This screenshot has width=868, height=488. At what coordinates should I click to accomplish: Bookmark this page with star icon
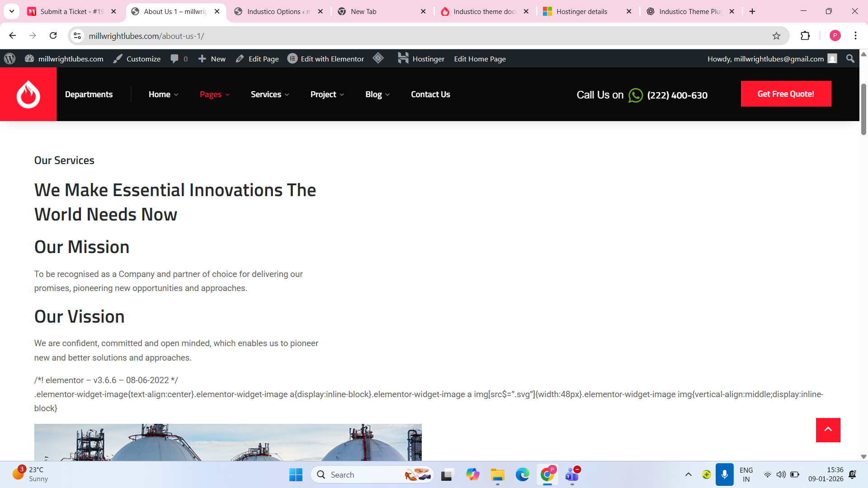[776, 36]
